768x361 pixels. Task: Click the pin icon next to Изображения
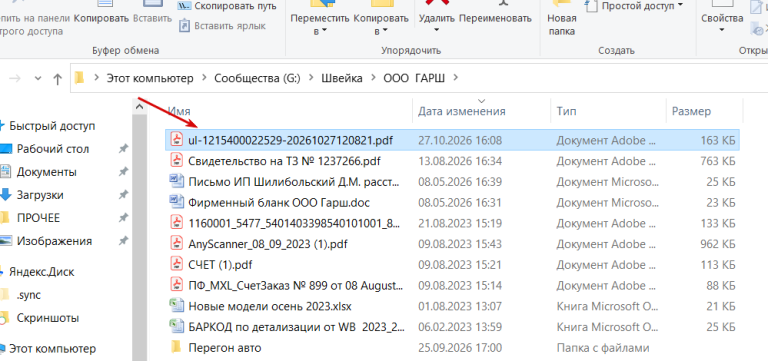(x=123, y=241)
